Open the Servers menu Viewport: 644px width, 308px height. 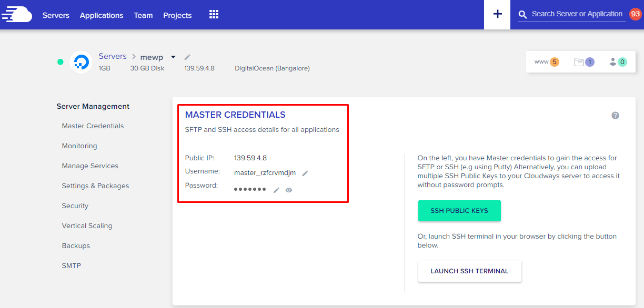pos(56,15)
